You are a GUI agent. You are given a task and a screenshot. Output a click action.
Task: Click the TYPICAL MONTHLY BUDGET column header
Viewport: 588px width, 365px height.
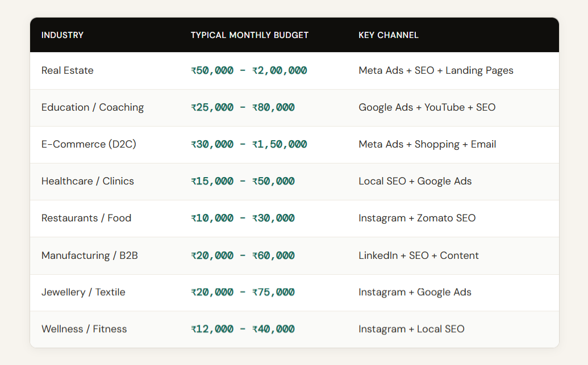click(249, 35)
